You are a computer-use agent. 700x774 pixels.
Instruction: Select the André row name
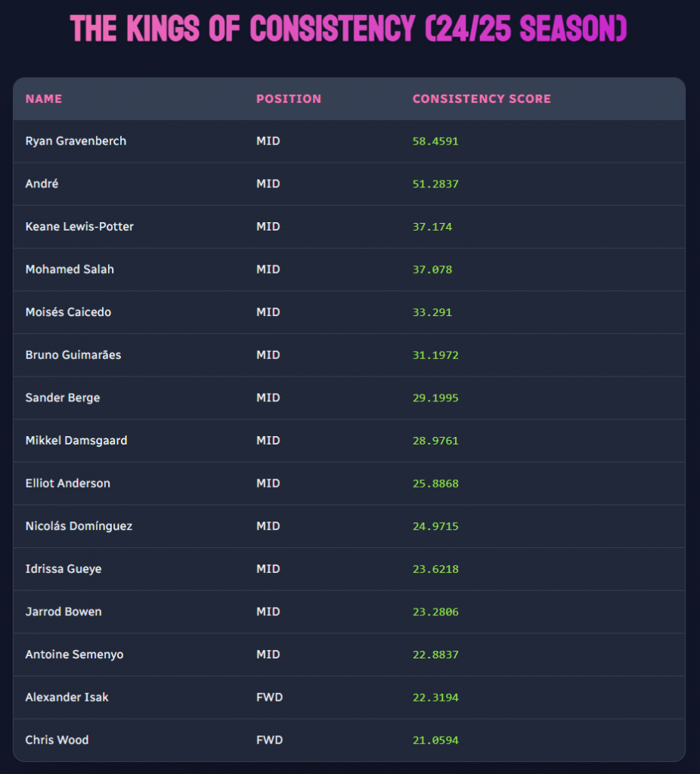click(x=42, y=184)
